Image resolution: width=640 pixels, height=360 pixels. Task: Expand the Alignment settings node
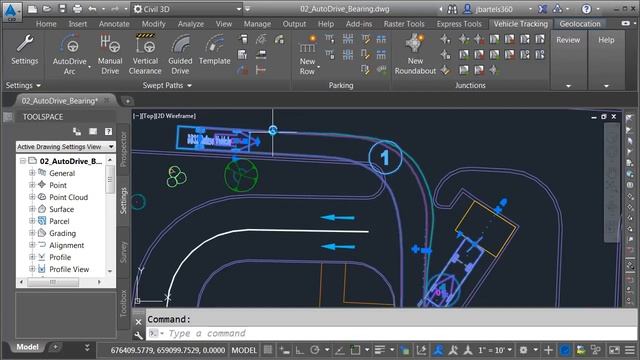click(32, 245)
